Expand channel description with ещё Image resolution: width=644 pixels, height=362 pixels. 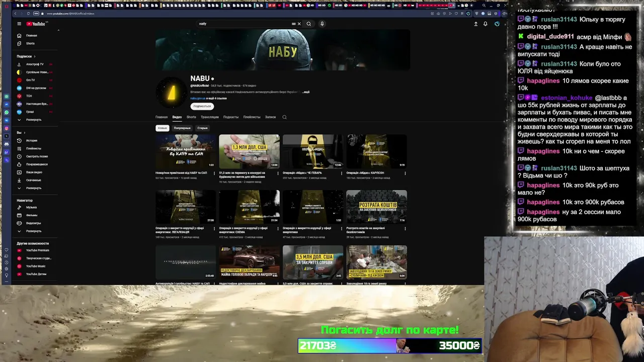click(306, 92)
